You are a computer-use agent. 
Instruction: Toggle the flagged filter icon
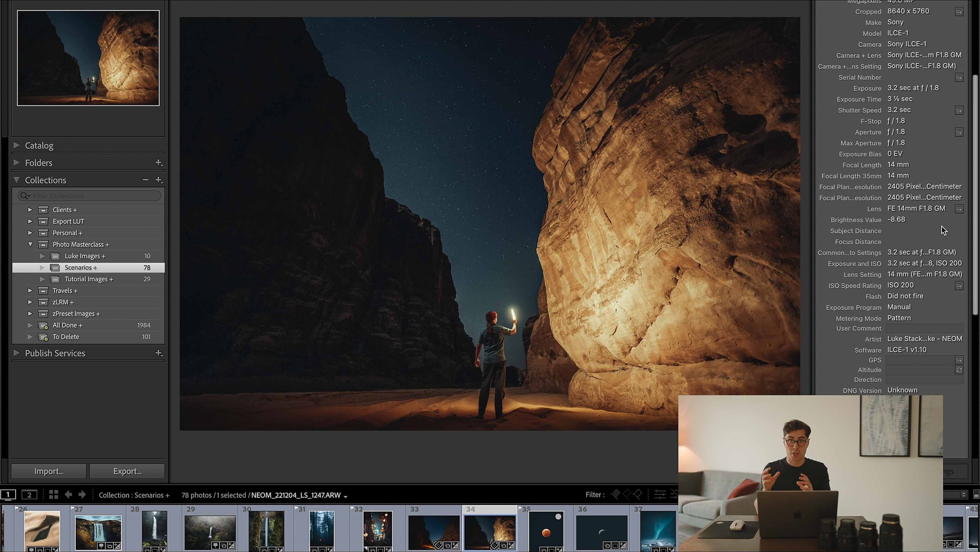615,495
